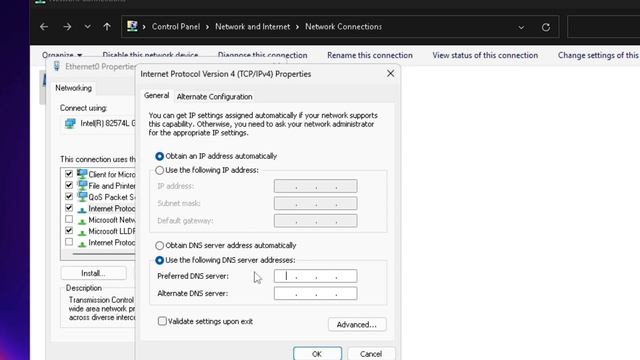Click Diagnose this connection
Screen dimensions: 640x360
(x=262, y=55)
